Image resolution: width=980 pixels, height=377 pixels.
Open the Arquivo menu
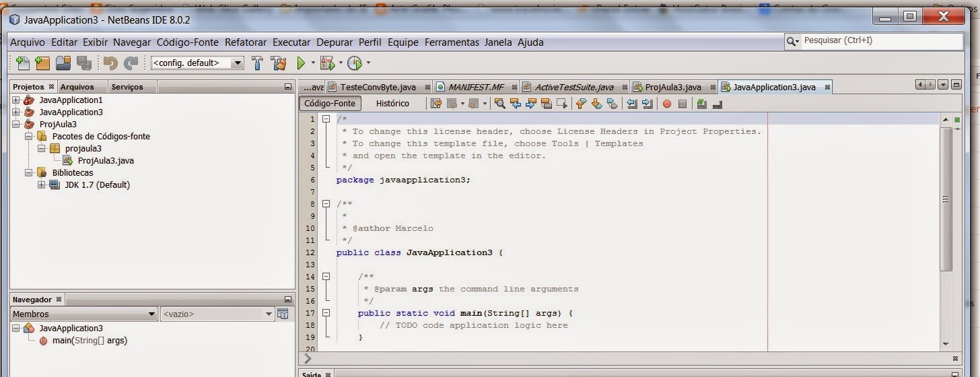[28, 42]
